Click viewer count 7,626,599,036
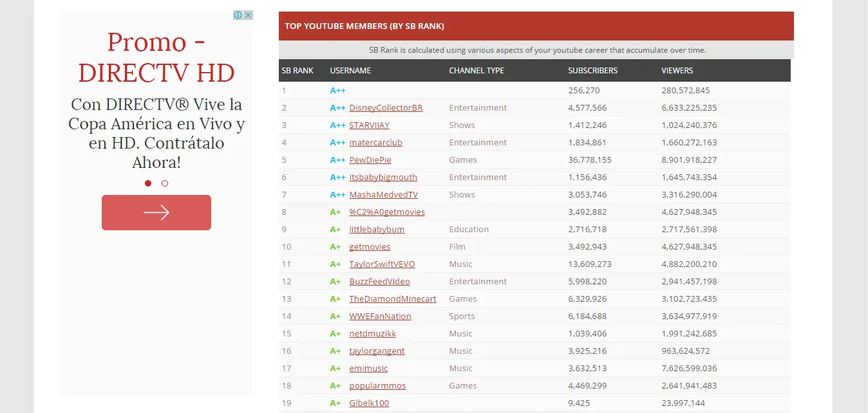Screen dimensions: 868x413 coord(689,368)
